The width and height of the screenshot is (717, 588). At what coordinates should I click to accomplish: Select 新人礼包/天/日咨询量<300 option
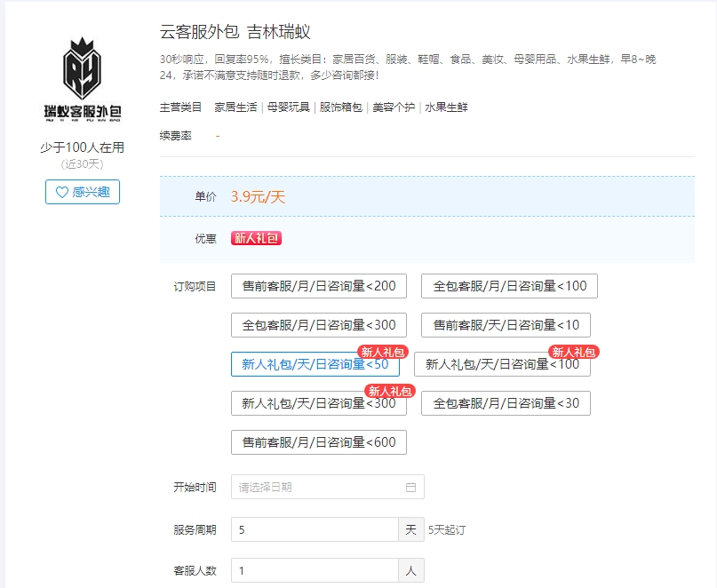(x=319, y=403)
